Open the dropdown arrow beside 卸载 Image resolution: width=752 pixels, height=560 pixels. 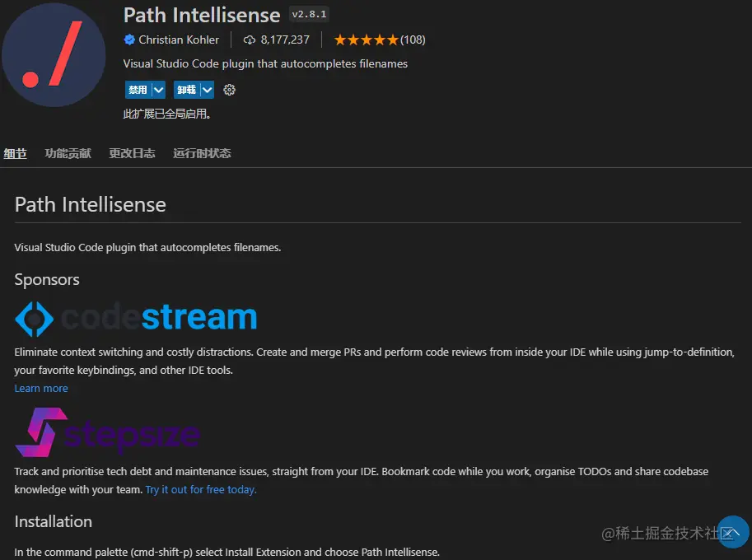point(208,90)
